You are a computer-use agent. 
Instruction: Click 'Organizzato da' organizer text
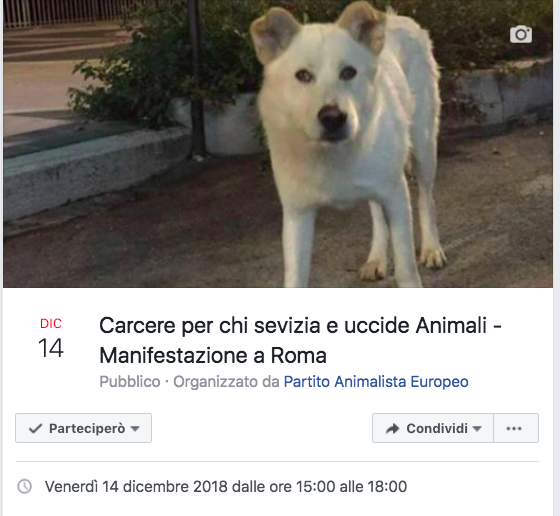[226, 382]
